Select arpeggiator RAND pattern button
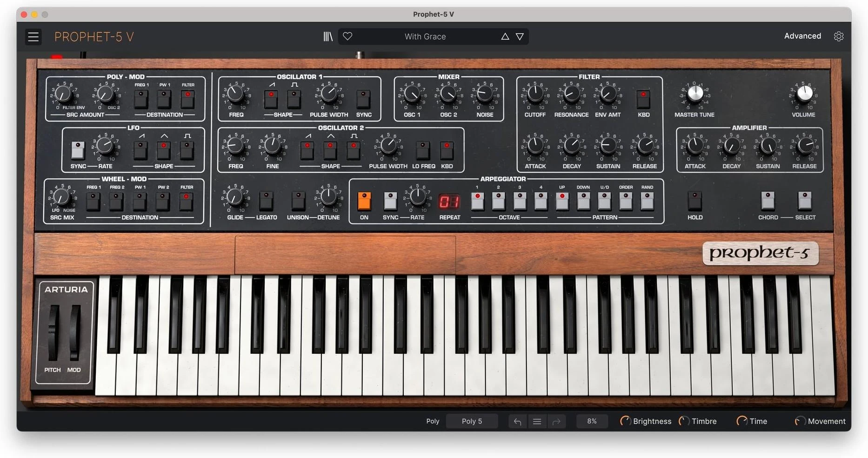The width and height of the screenshot is (868, 458). click(x=647, y=201)
